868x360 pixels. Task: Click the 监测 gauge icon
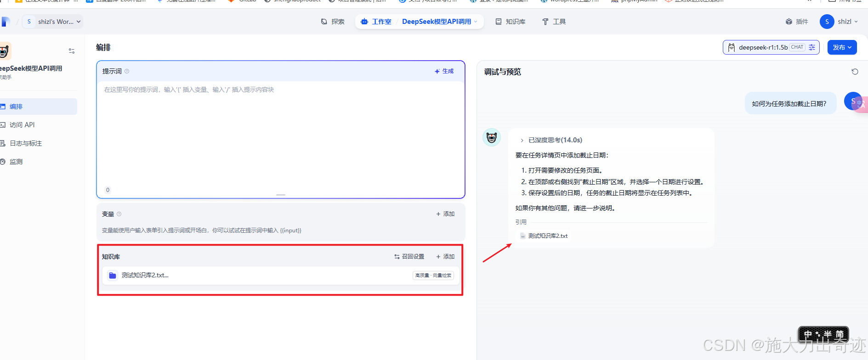tap(2, 162)
